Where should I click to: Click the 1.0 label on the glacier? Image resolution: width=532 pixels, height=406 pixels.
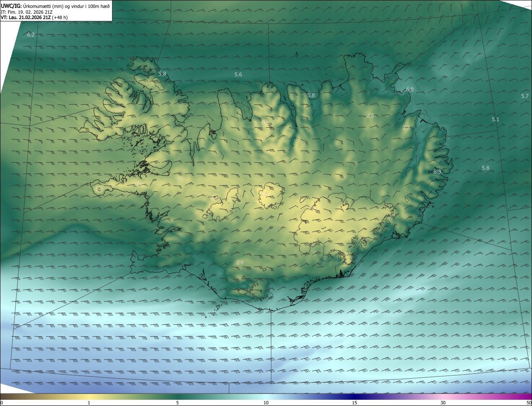coord(264,194)
